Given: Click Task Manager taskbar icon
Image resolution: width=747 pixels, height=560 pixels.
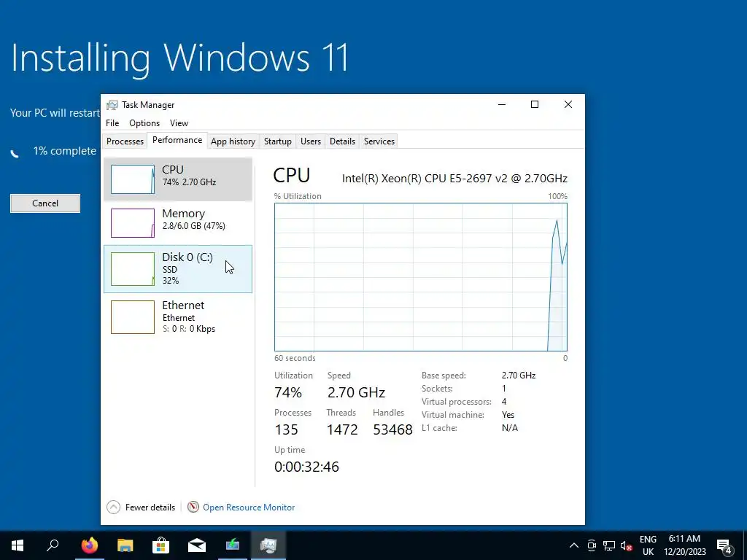Looking at the screenshot, I should pos(268,545).
